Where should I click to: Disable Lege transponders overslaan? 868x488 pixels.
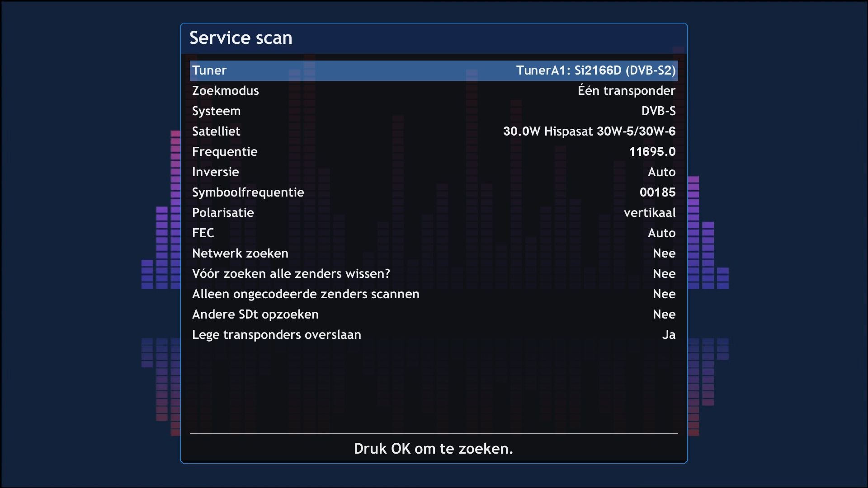tap(433, 334)
